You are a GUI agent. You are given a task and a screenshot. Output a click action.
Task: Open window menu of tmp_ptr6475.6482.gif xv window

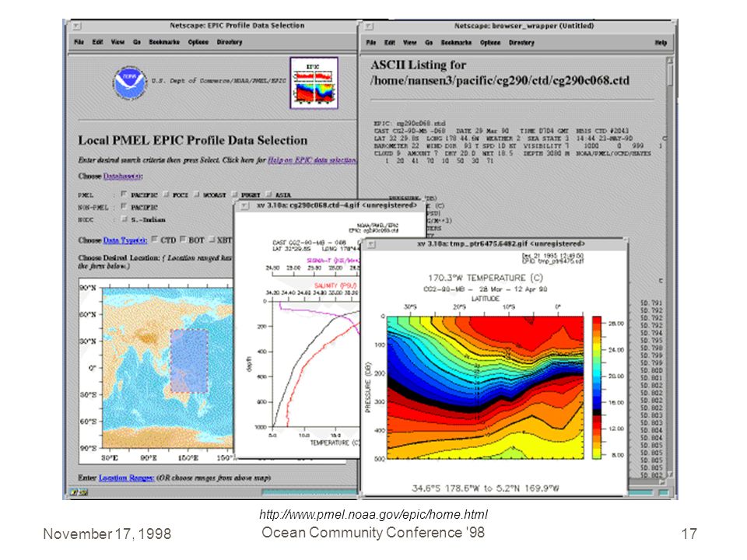[372, 244]
